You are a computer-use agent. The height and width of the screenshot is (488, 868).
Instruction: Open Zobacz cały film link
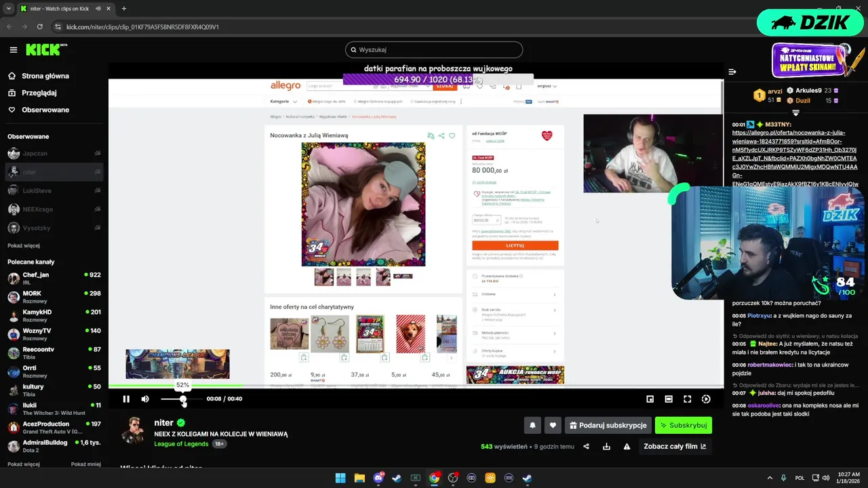point(675,447)
